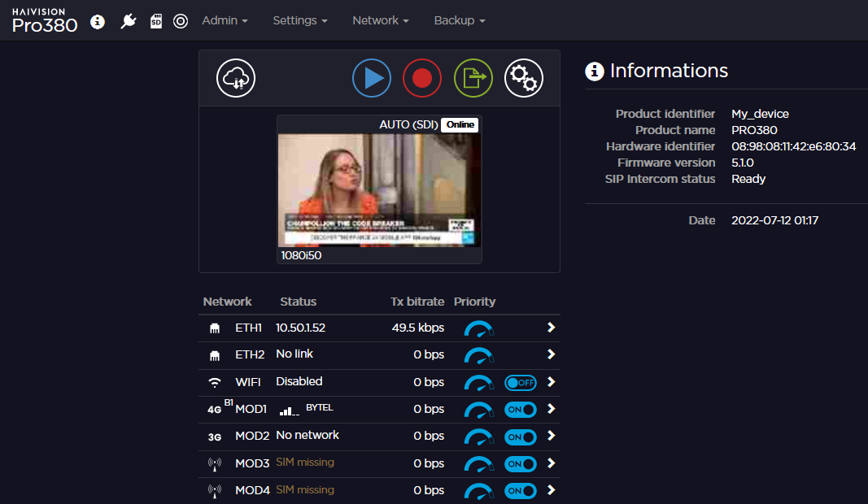
Task: Expand ETH1 network details chevron
Action: (551, 328)
